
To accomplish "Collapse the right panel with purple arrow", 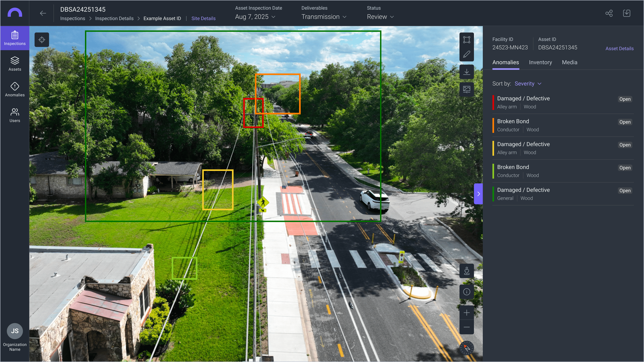I will pyautogui.click(x=478, y=194).
